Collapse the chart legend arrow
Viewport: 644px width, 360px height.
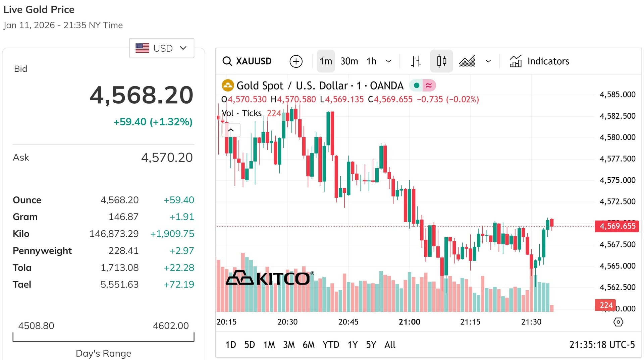pos(231,130)
